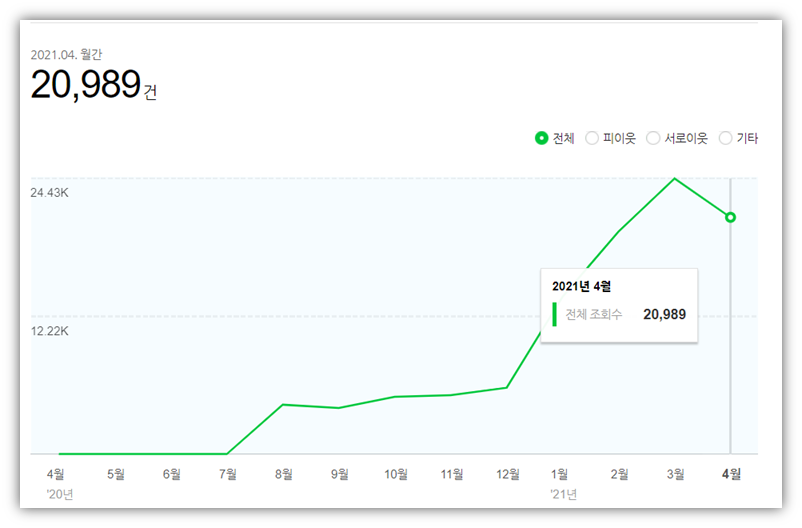Select the 4월 '20 x-axis label
Viewport: 802px width, 528px height.
click(58, 474)
